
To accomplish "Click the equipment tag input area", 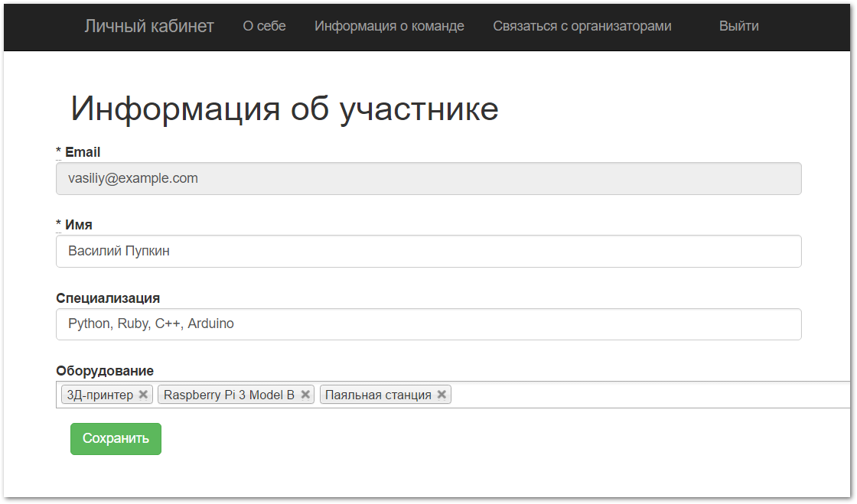I will (x=612, y=393).
